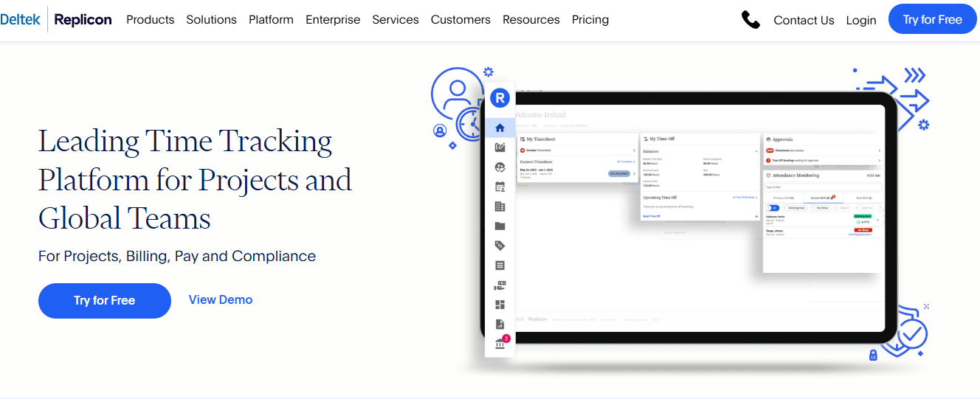The width and height of the screenshot is (980, 399).
Task: Click the Book Time Off link
Action: click(x=652, y=216)
